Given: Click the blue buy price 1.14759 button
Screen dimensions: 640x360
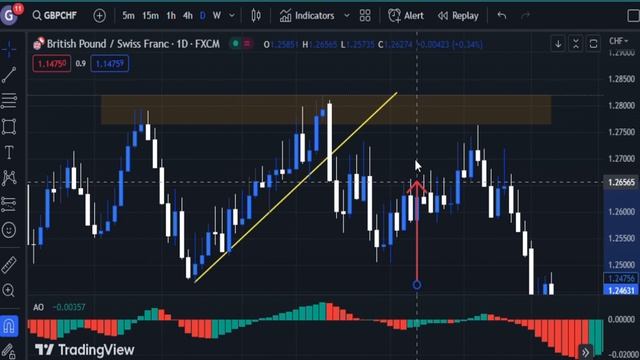Looking at the screenshot, I should (x=110, y=64).
